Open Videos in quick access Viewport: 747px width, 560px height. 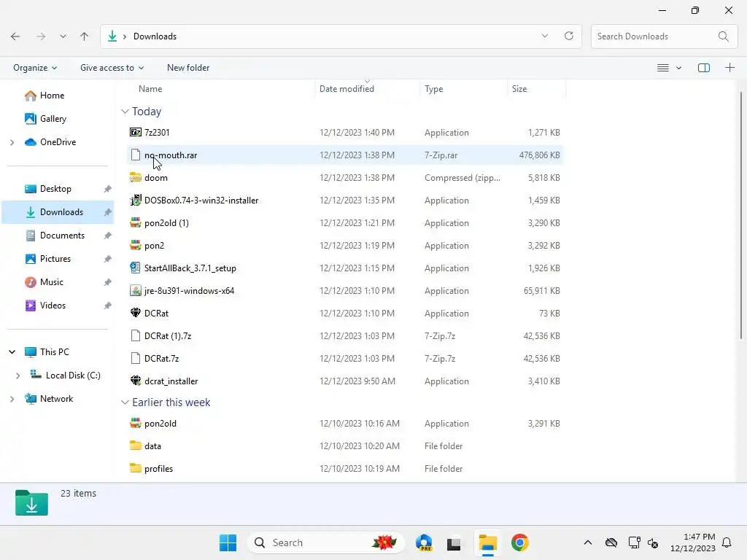53,306
